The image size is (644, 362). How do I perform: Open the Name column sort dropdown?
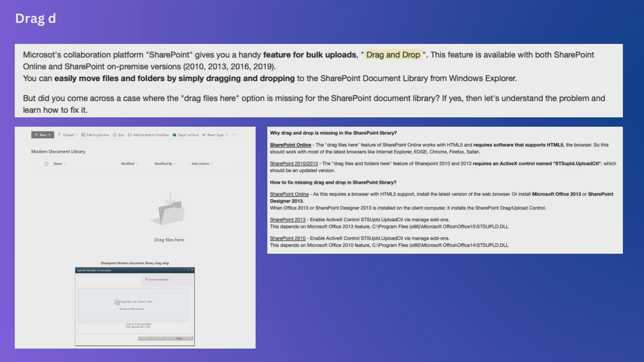[x=65, y=164]
